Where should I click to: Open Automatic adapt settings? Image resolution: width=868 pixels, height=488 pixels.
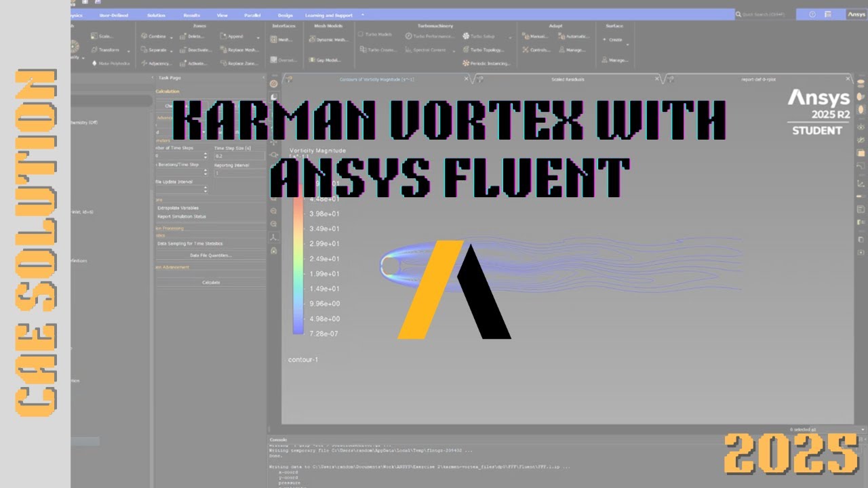[574, 37]
